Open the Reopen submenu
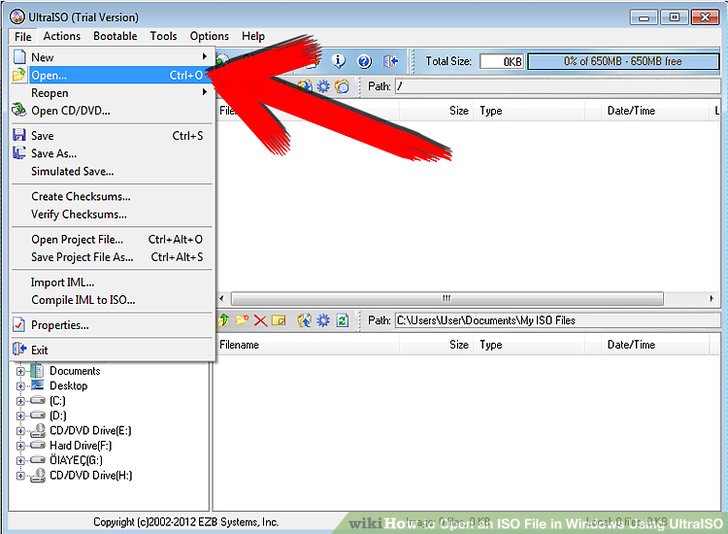The height and width of the screenshot is (534, 728). click(112, 92)
